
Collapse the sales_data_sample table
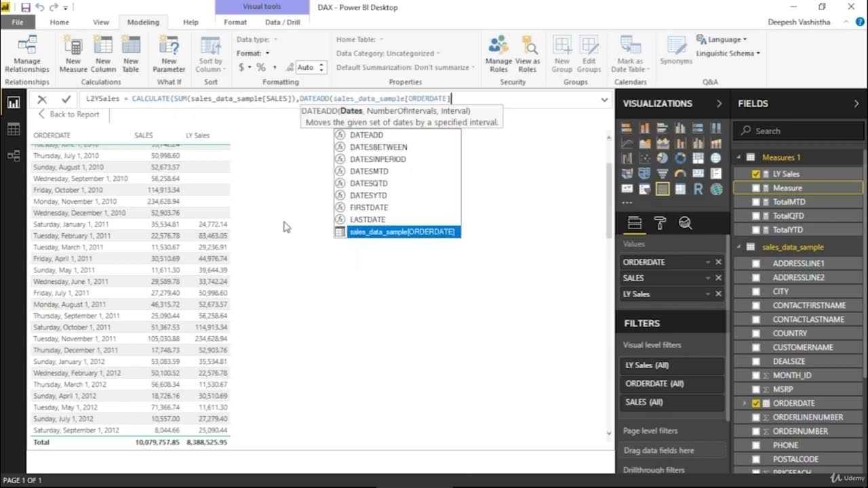click(x=739, y=247)
